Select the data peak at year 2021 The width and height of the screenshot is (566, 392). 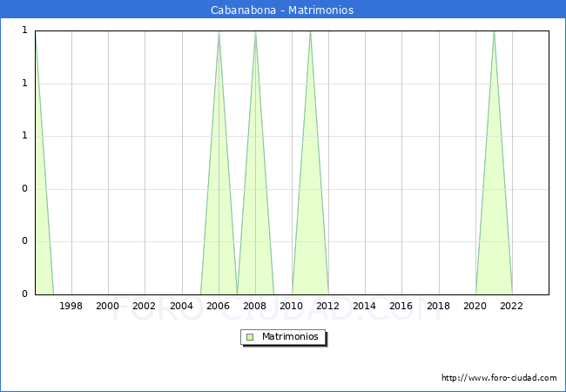(x=494, y=33)
